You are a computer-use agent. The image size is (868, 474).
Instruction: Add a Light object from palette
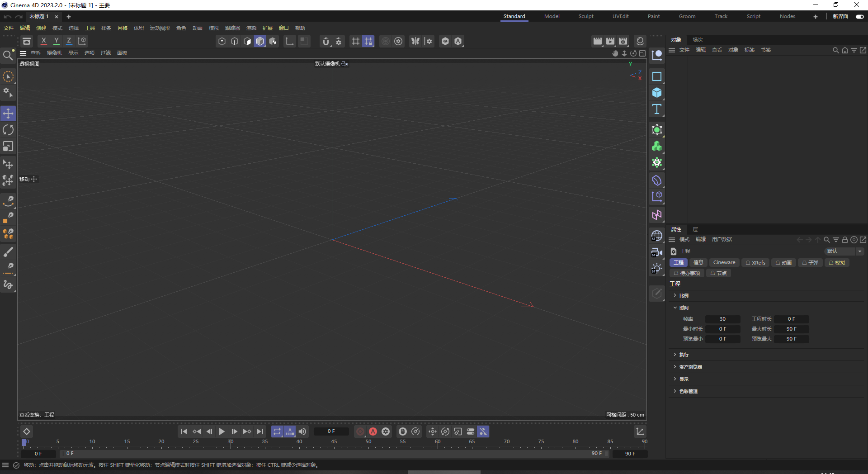(x=657, y=269)
